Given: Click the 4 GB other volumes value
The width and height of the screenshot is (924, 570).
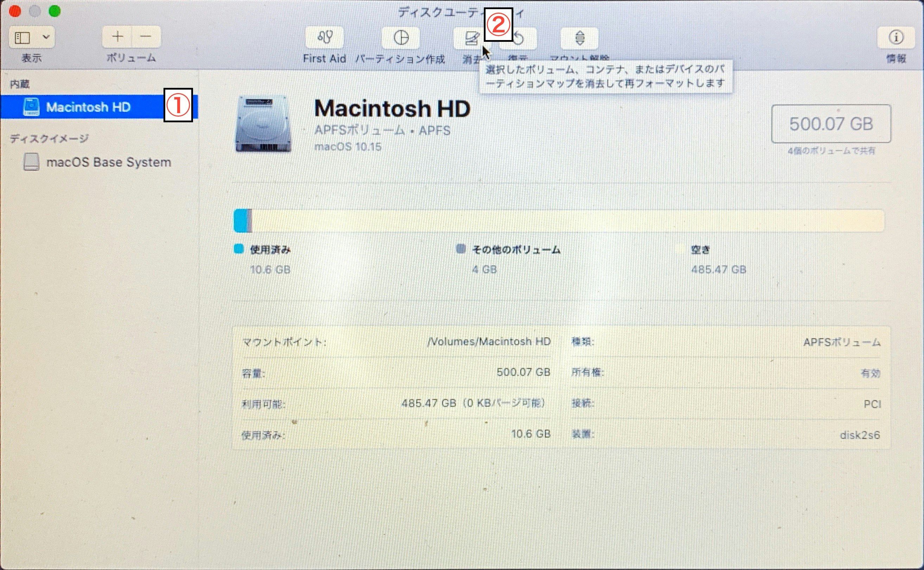Looking at the screenshot, I should [485, 270].
